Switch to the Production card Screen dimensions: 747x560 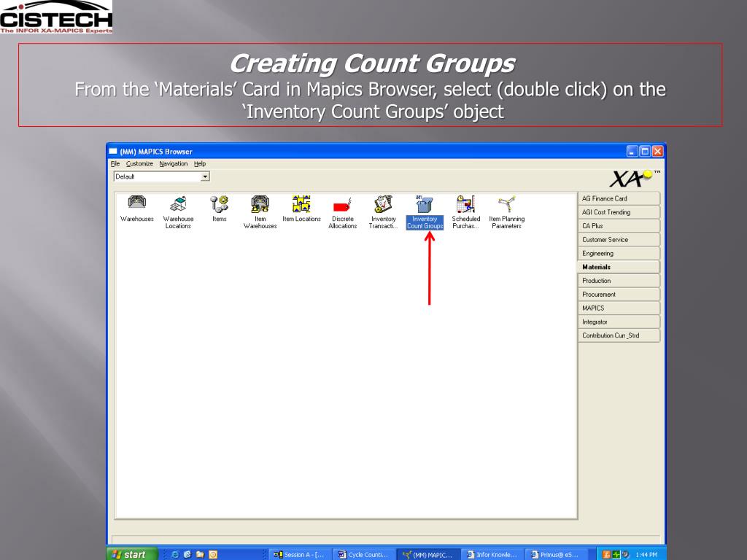pos(619,281)
